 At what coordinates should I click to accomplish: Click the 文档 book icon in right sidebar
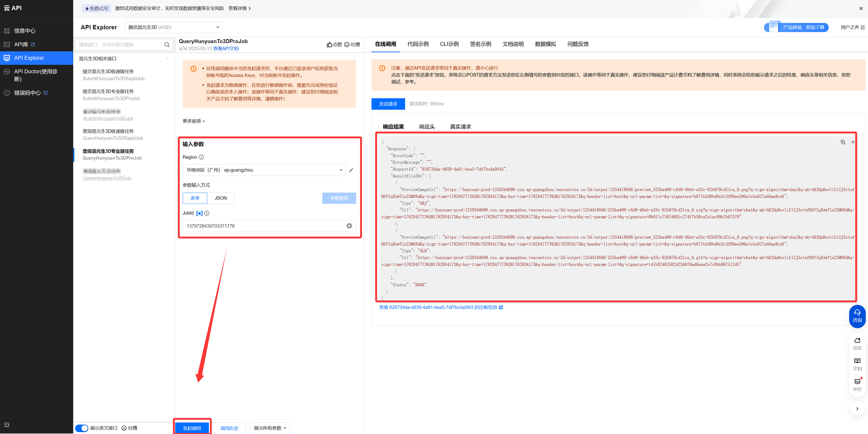pos(857,361)
